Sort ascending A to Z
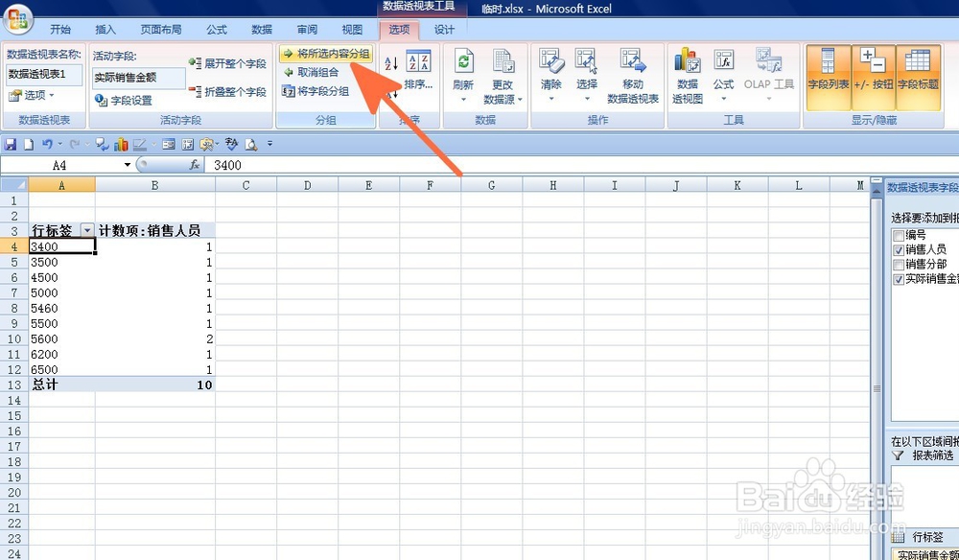 391,63
